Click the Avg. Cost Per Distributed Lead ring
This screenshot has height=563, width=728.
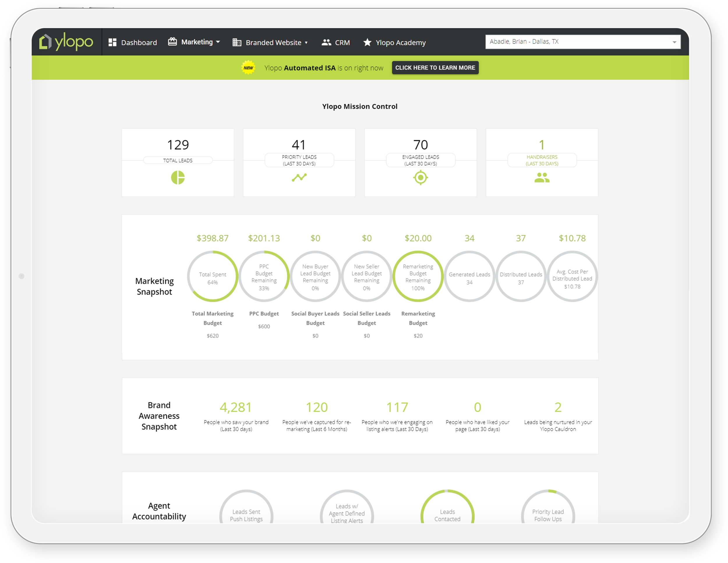coord(572,277)
